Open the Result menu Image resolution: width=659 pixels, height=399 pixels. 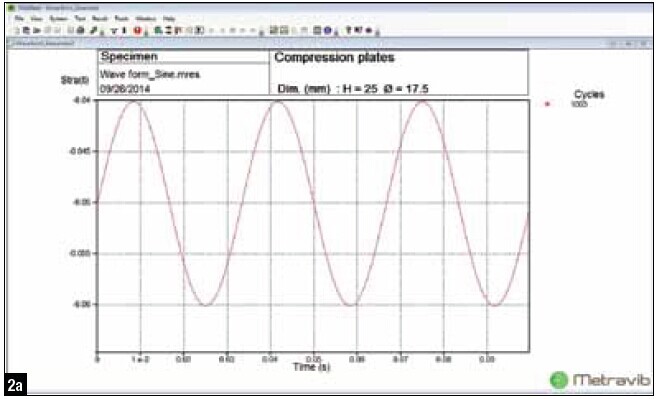100,19
